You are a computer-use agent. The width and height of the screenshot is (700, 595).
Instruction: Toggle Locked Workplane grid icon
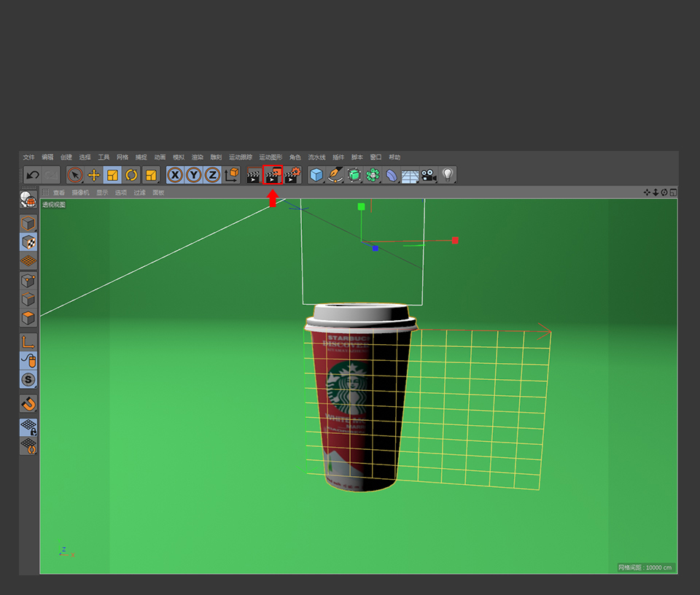[28, 427]
